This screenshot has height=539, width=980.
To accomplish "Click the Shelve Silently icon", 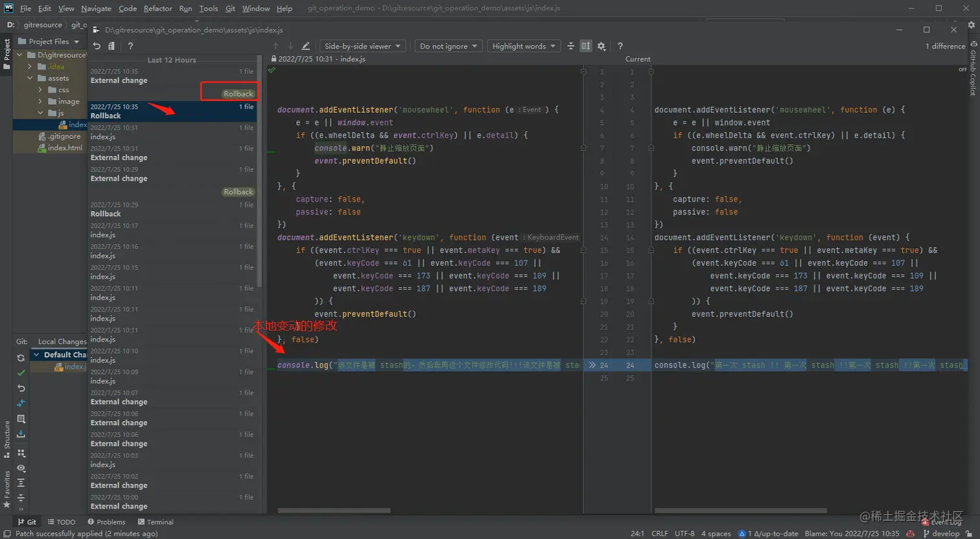I will tap(21, 434).
